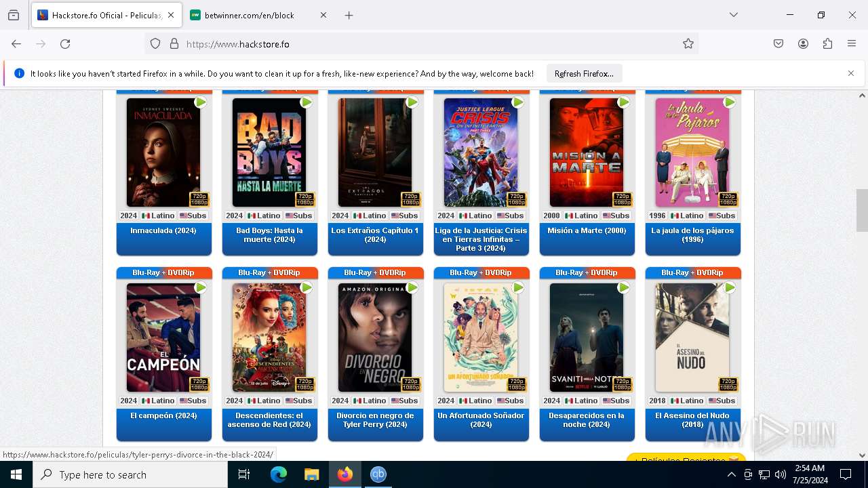Open Un Afortunado Soñador (2024) link

click(481, 420)
